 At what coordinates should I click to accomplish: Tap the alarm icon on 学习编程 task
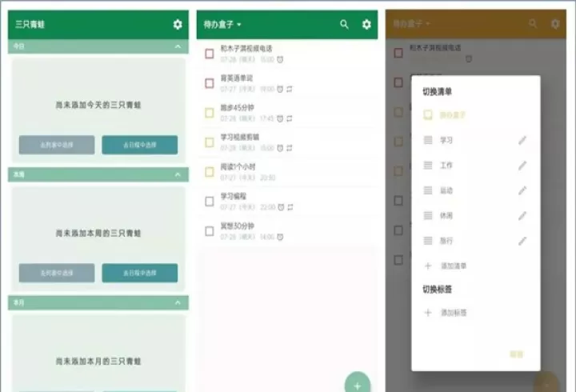click(x=281, y=207)
